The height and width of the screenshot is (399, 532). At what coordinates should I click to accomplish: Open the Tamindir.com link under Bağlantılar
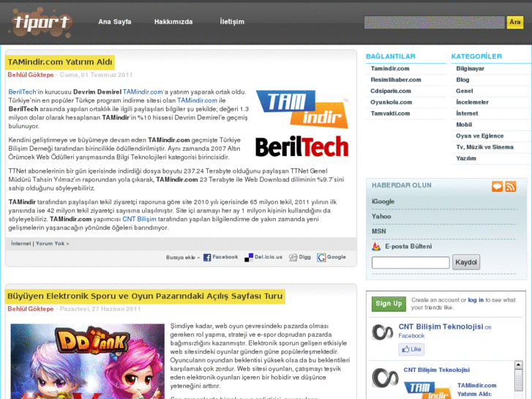(390, 69)
